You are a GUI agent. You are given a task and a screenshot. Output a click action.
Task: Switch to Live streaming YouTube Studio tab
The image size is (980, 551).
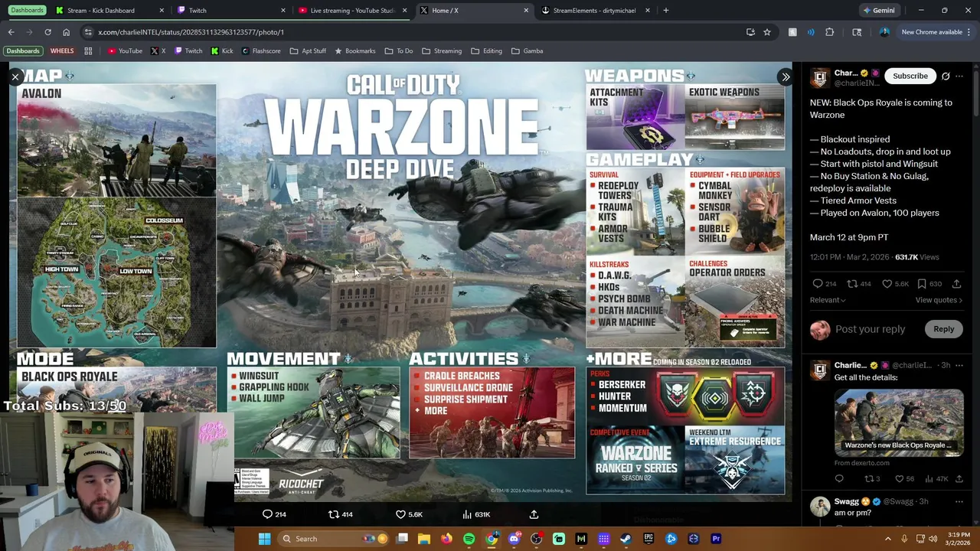[352, 11]
